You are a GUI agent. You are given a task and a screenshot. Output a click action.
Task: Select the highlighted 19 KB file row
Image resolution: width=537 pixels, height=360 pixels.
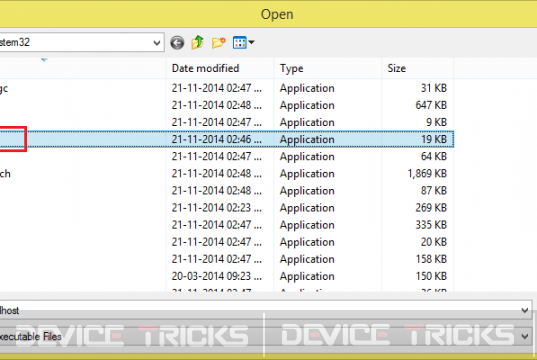tap(227, 139)
